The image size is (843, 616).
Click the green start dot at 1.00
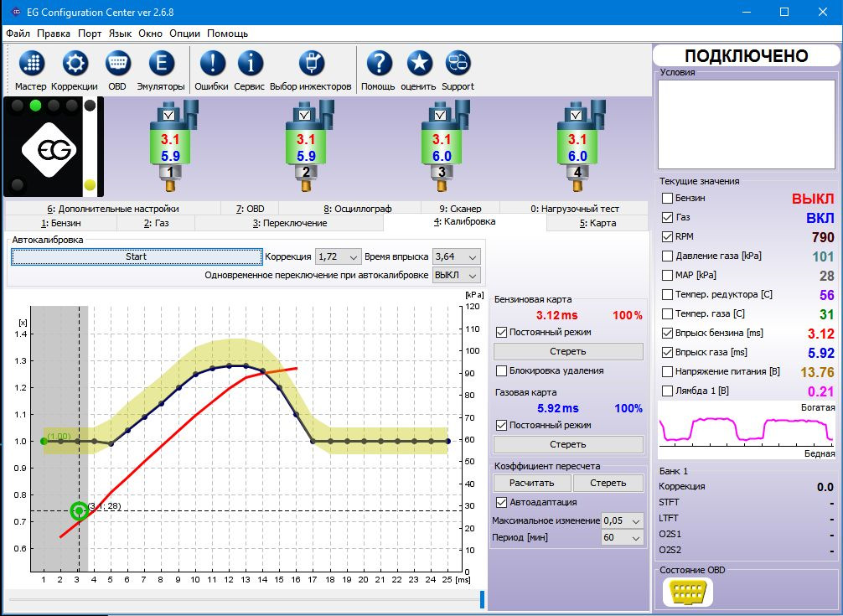tap(44, 442)
